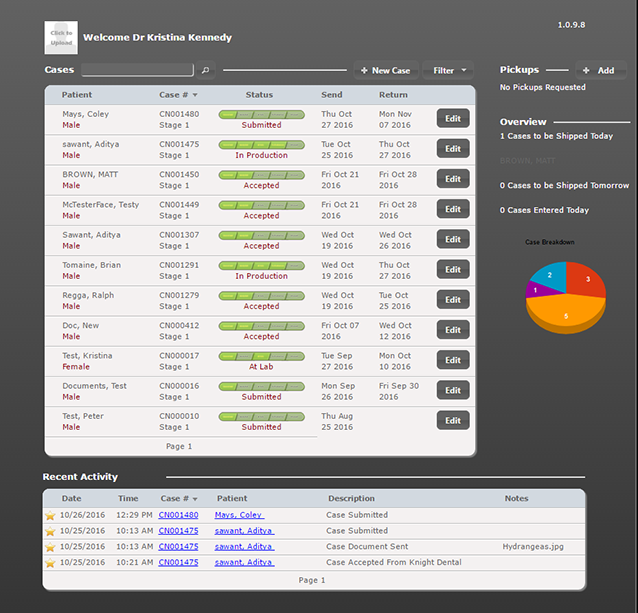Click '0 Cases to be Shipped Tomorrow' text

564,185
